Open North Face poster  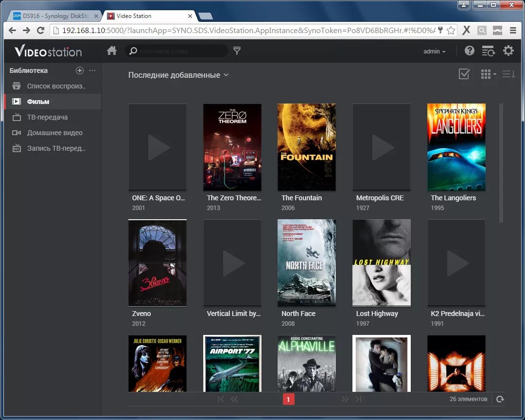pos(307,263)
